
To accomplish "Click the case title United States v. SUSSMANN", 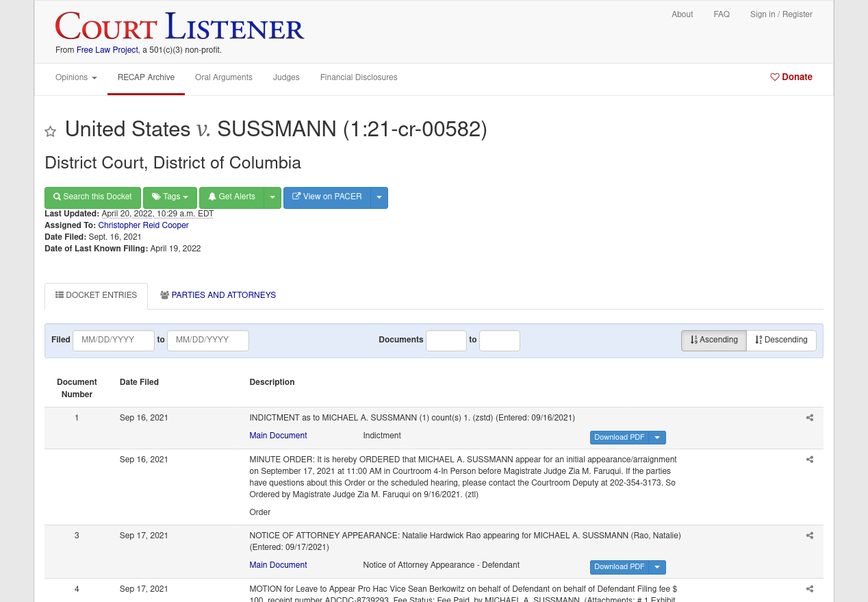I will [x=276, y=129].
